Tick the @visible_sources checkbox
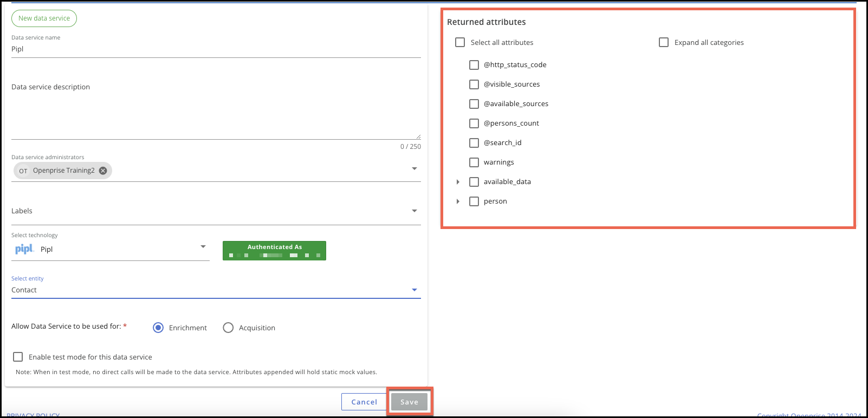This screenshot has width=868, height=418. [x=474, y=84]
